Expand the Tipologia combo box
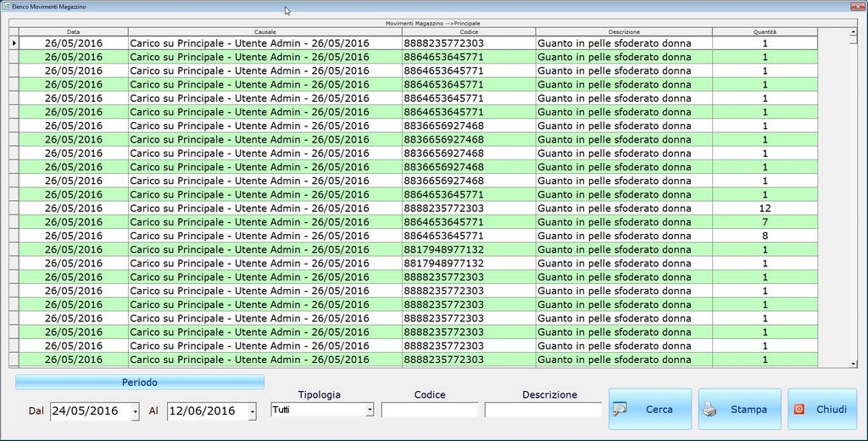Image resolution: width=868 pixels, height=441 pixels. coord(370,410)
